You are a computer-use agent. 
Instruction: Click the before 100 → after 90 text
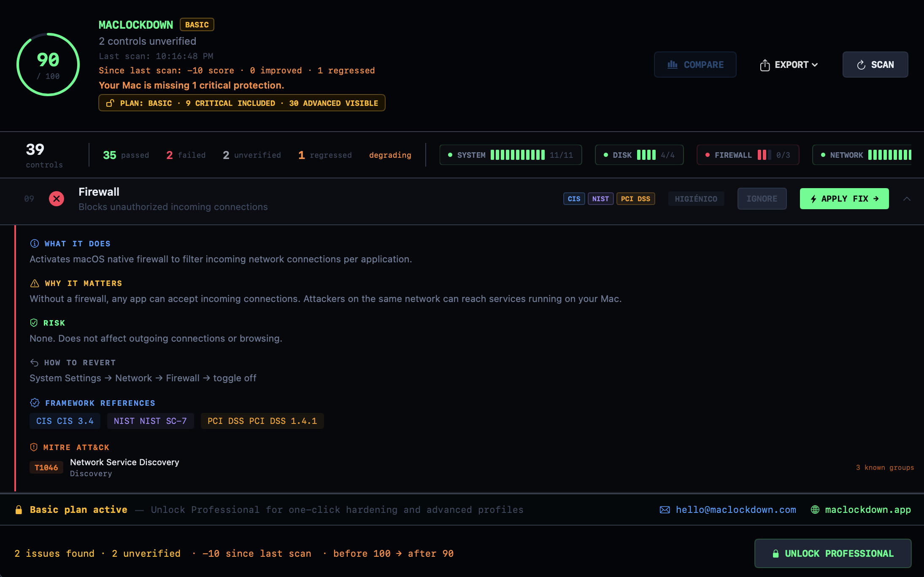coord(393,553)
